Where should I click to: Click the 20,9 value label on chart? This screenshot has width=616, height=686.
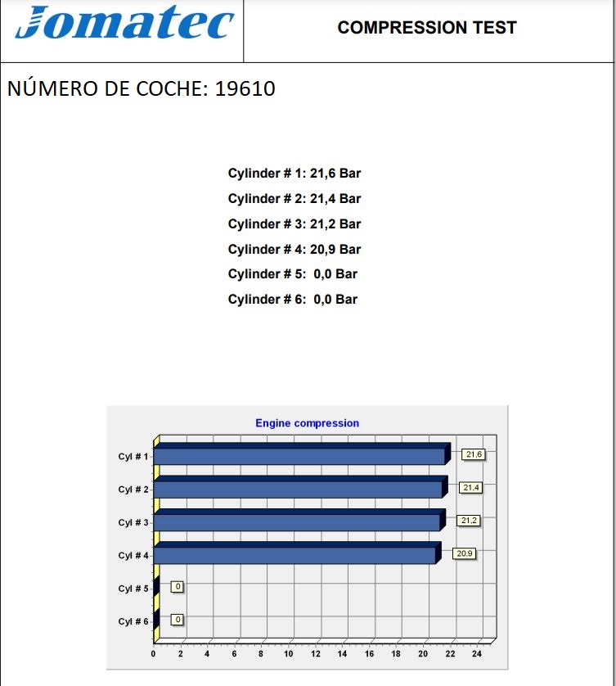(x=465, y=553)
